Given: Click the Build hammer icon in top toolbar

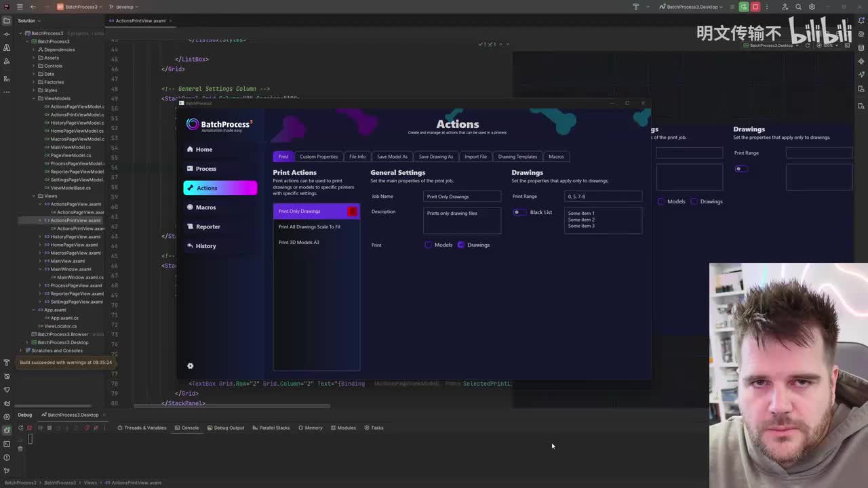Looking at the screenshot, I should (x=636, y=7).
